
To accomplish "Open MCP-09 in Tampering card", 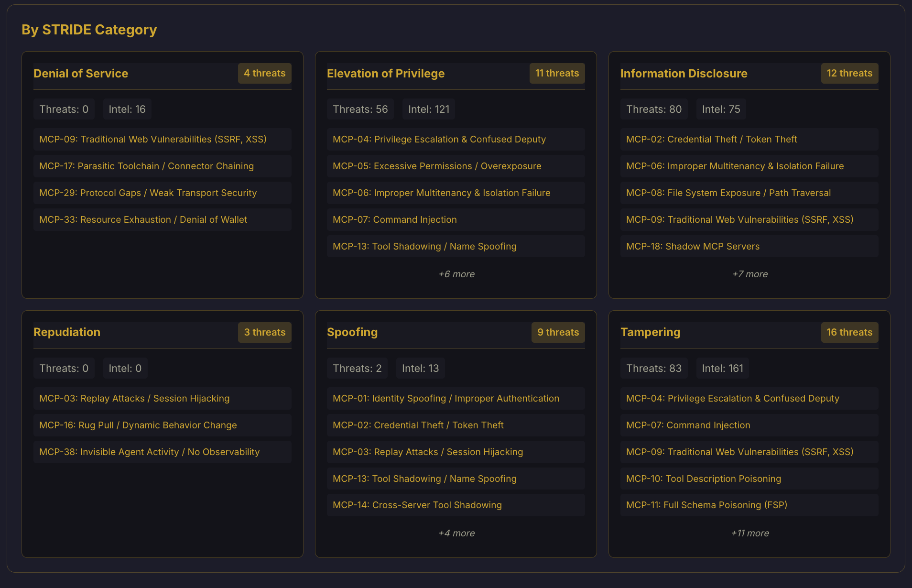I will [x=749, y=452].
